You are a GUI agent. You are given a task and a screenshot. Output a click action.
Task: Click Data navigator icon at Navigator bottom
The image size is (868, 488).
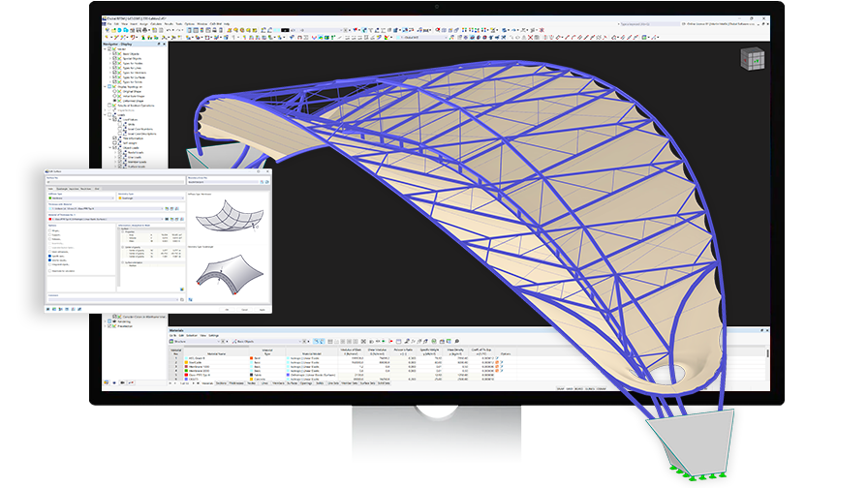coord(107,382)
